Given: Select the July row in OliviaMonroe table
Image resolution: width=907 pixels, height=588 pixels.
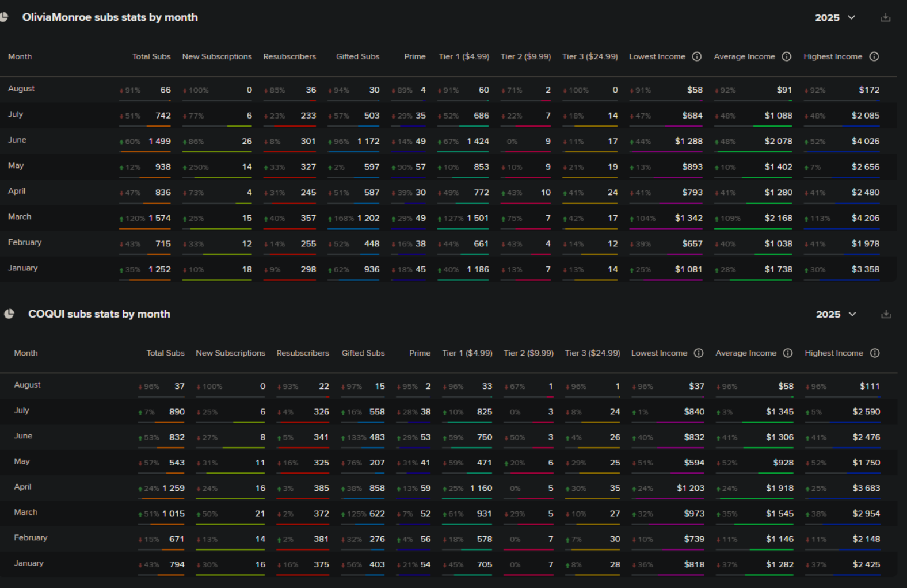Looking at the screenshot, I should point(448,115).
